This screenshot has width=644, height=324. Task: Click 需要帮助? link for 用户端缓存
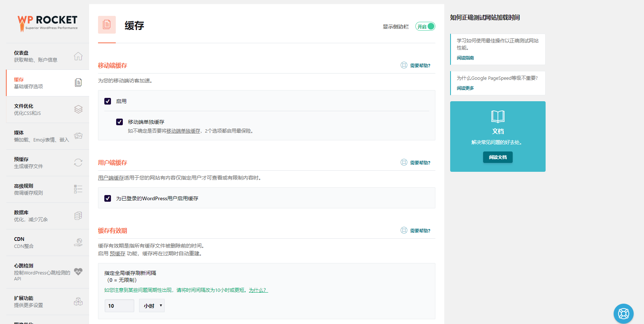tap(420, 163)
